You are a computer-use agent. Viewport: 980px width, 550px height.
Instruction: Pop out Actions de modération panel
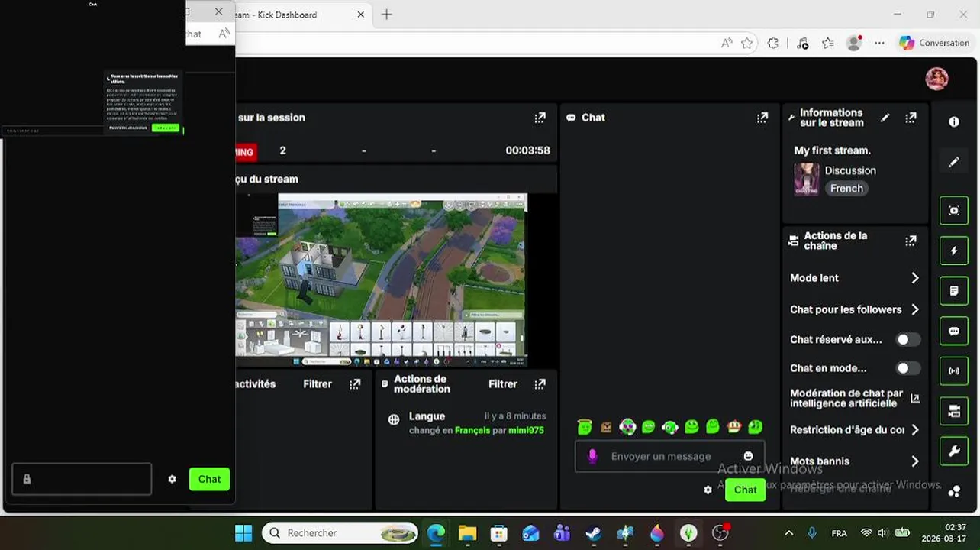[x=540, y=384]
